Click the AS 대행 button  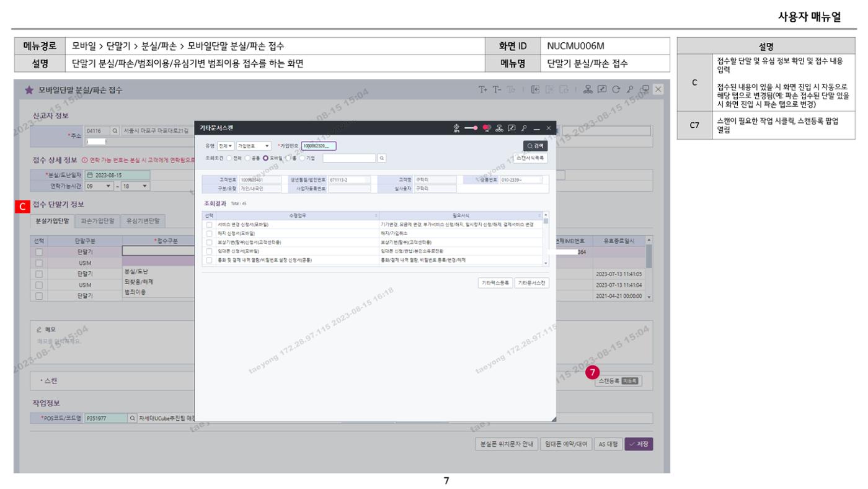[x=608, y=444]
